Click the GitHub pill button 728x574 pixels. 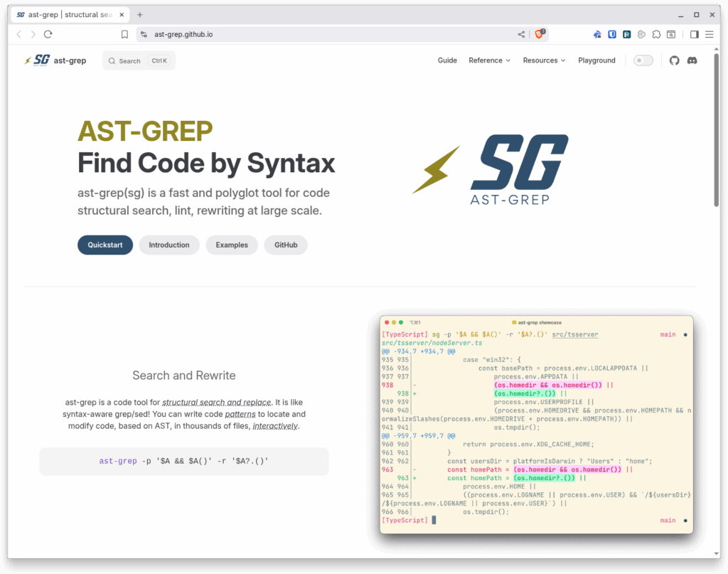coord(286,245)
